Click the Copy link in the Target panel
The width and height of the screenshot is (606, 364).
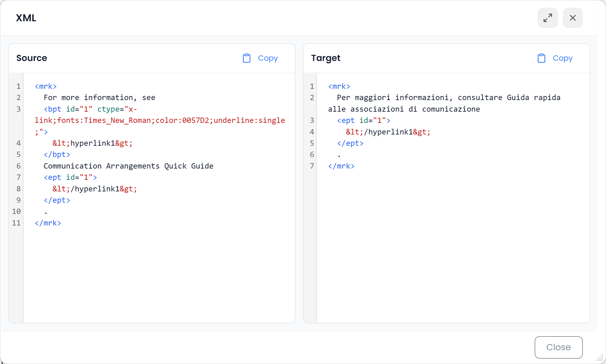pos(562,58)
